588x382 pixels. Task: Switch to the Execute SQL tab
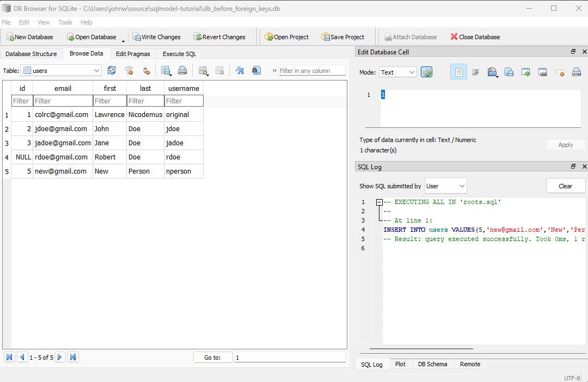[179, 54]
